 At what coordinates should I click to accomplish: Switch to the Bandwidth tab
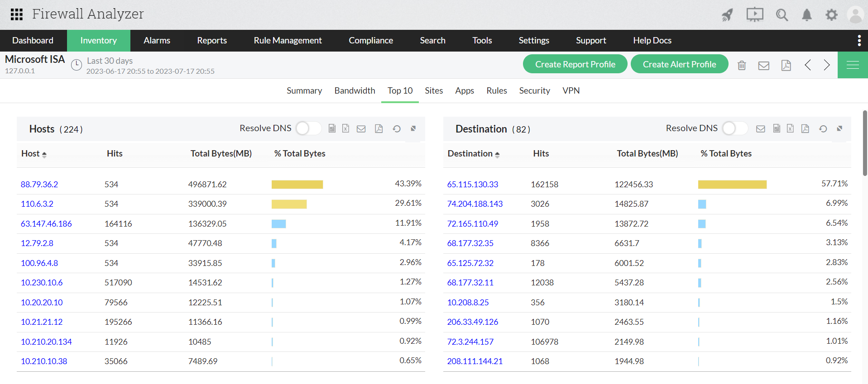[355, 91]
